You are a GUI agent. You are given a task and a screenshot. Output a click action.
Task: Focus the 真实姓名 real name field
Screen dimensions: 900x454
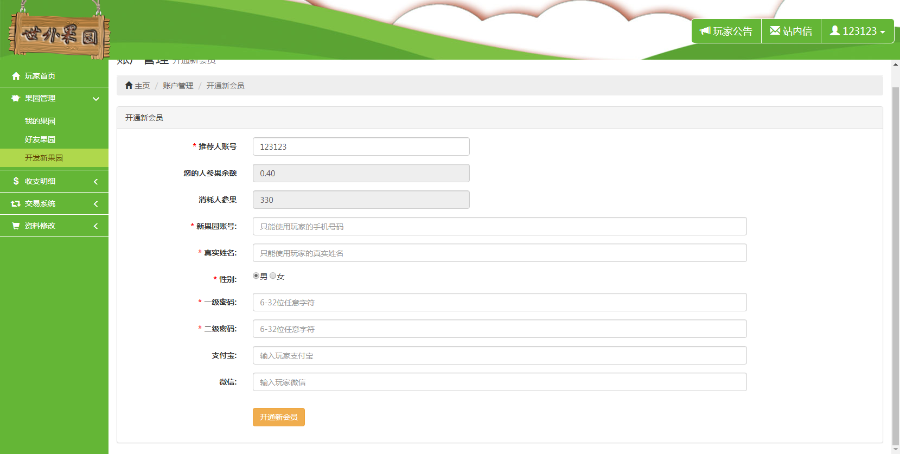coord(499,253)
